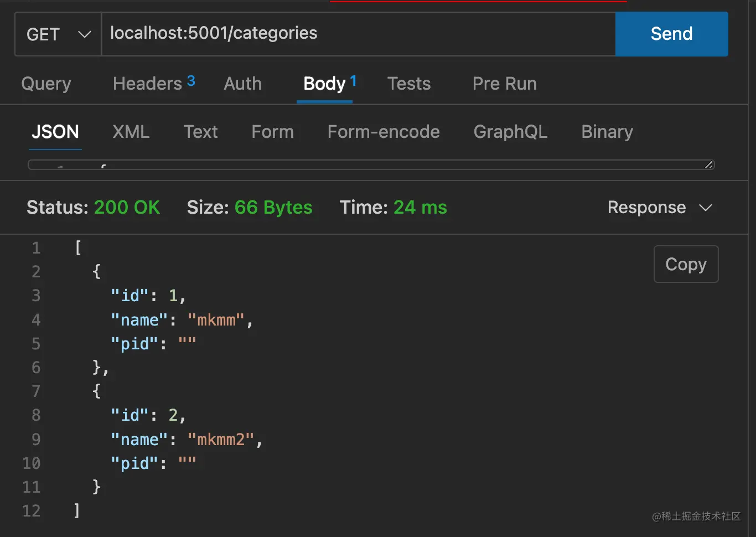Go to the Pre Run tab
The width and height of the screenshot is (756, 537).
tap(504, 84)
